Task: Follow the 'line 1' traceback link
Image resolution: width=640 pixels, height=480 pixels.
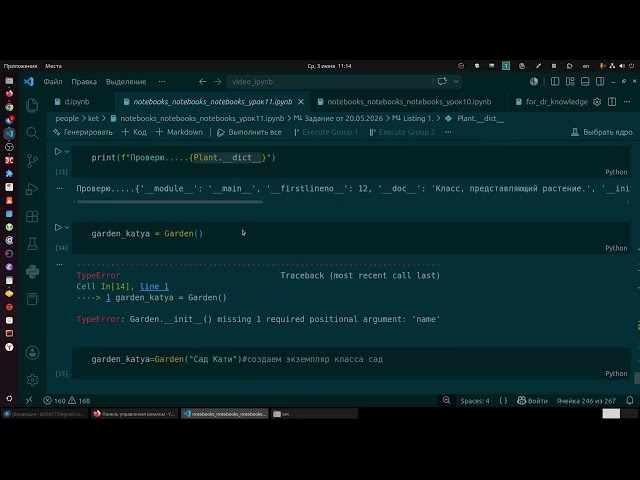Action: point(154,287)
